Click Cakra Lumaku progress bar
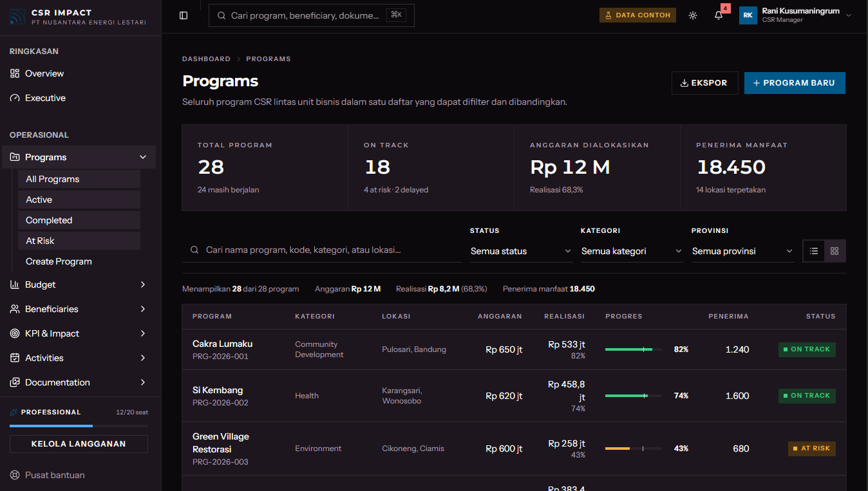 click(634, 349)
